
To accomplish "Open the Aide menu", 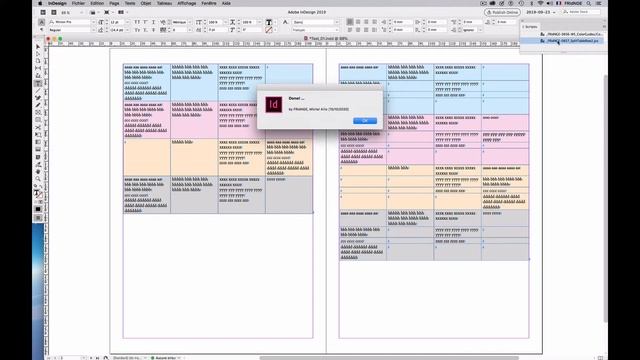I will 226,3.
